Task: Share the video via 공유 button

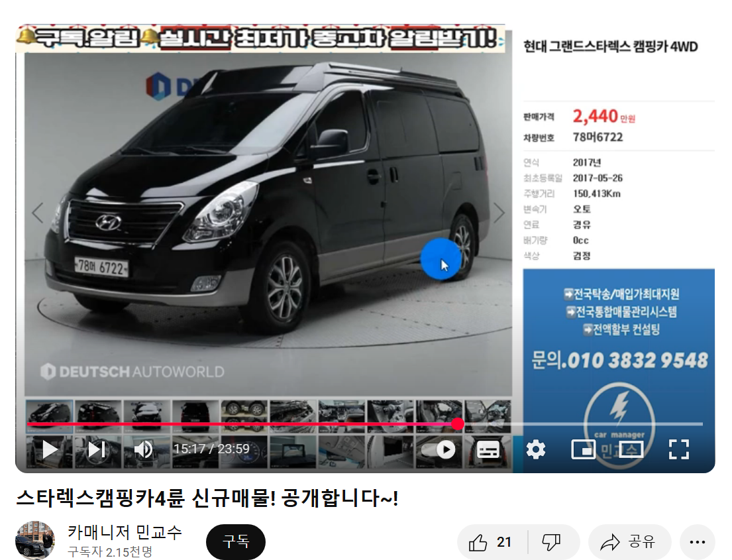Action: (x=629, y=542)
